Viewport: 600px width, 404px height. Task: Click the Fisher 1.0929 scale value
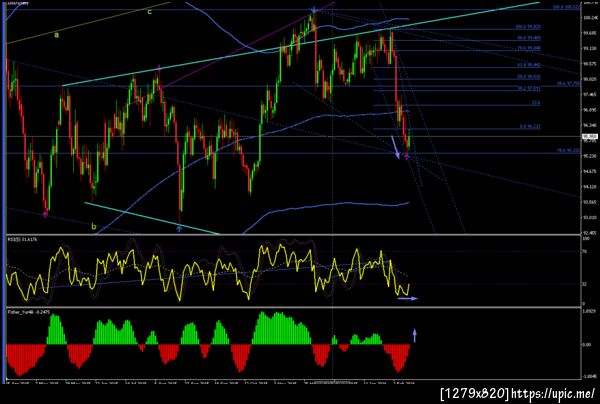tap(589, 312)
